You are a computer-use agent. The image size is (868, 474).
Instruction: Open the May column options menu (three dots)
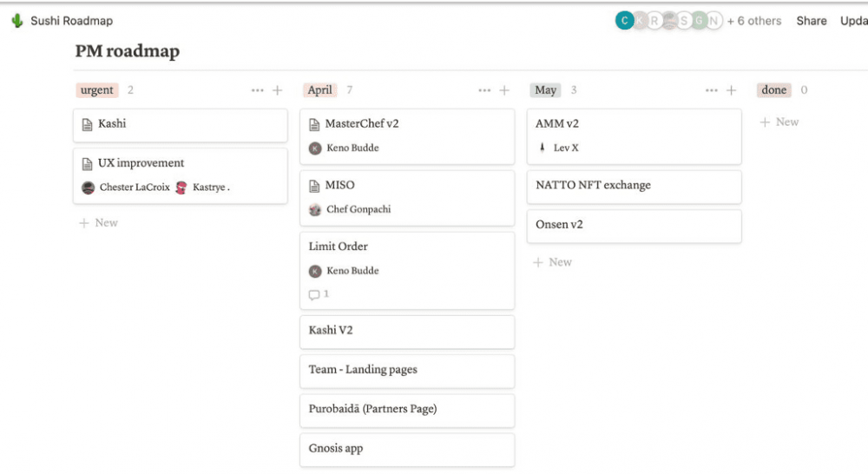[x=711, y=90]
